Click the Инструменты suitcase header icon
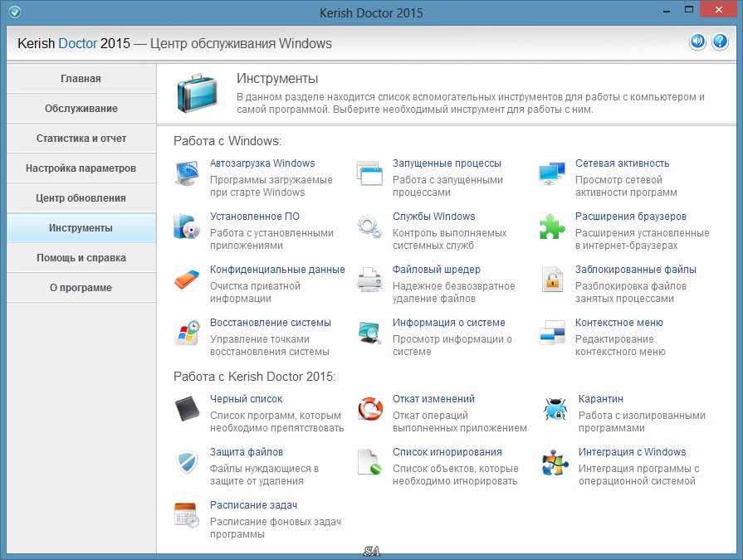This screenshot has width=743, height=560. pos(197,93)
